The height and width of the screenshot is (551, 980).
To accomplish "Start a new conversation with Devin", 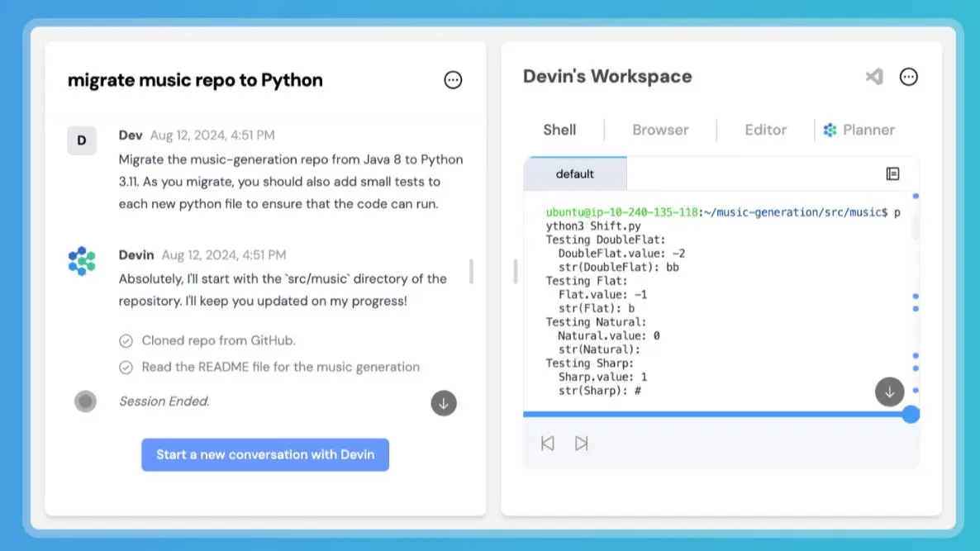I will (x=265, y=455).
